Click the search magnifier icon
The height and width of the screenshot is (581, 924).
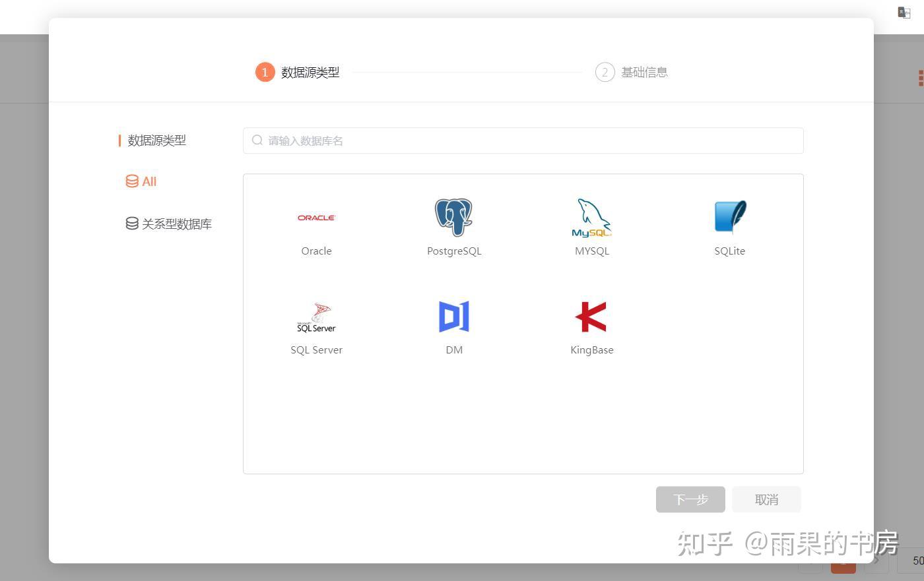pos(257,140)
